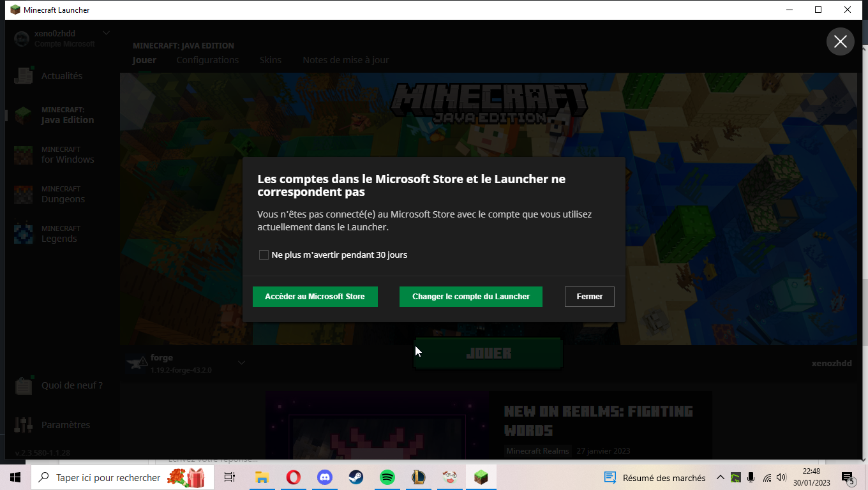Show hidden system tray icons chevron
Viewport: 868px width, 490px height.
coord(720,477)
